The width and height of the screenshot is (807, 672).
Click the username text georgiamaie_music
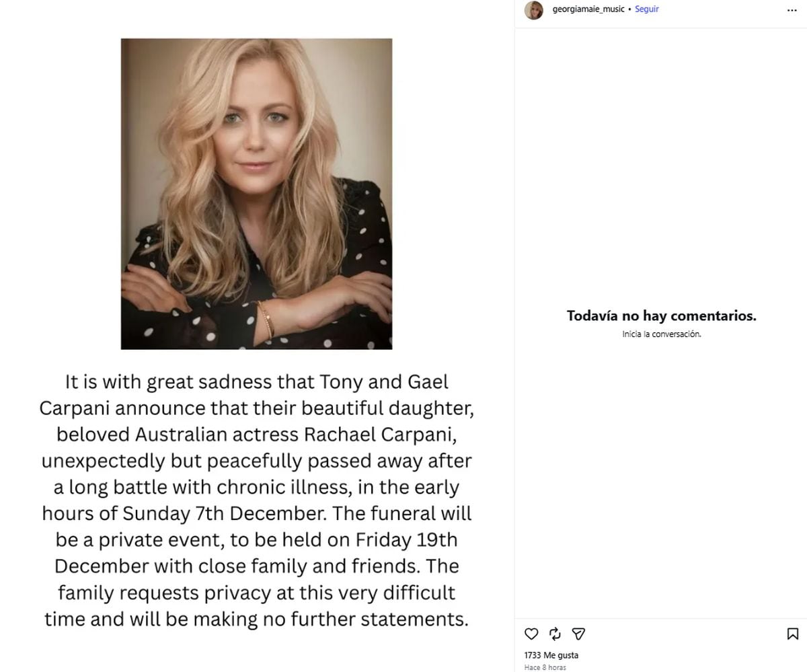pos(587,9)
